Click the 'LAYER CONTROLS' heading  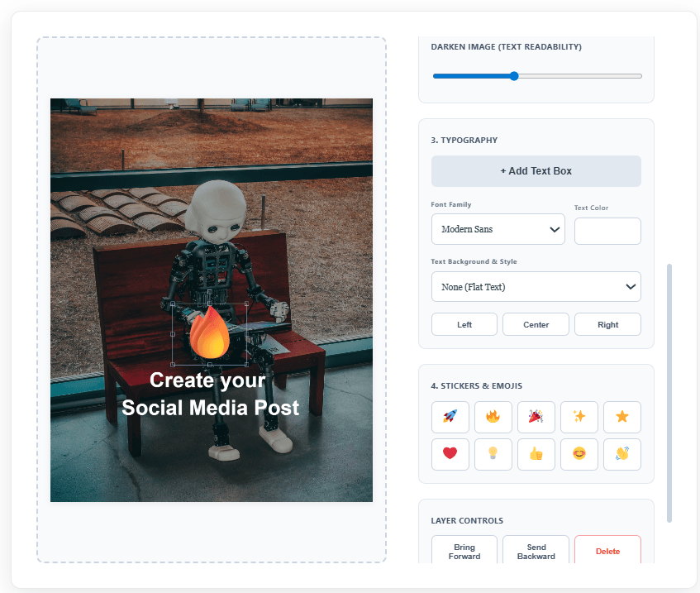(467, 521)
